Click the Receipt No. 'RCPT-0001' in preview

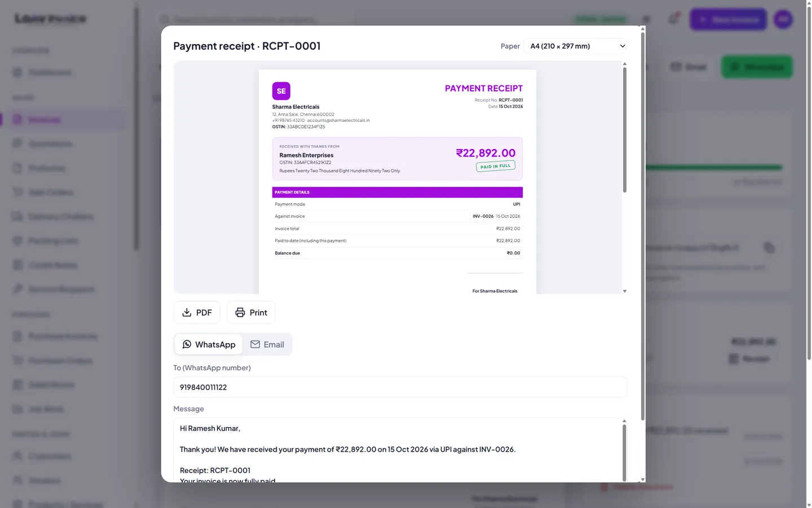[511, 100]
